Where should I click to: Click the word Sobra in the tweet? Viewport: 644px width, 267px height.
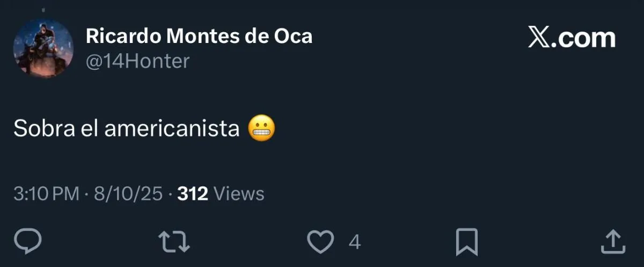tap(44, 129)
